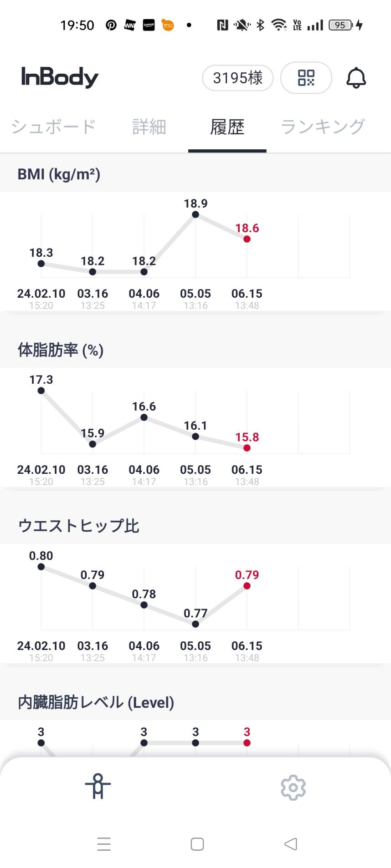This screenshot has width=391, height=868.
Task: Go to the ダッシュボード tab
Action: point(53,127)
